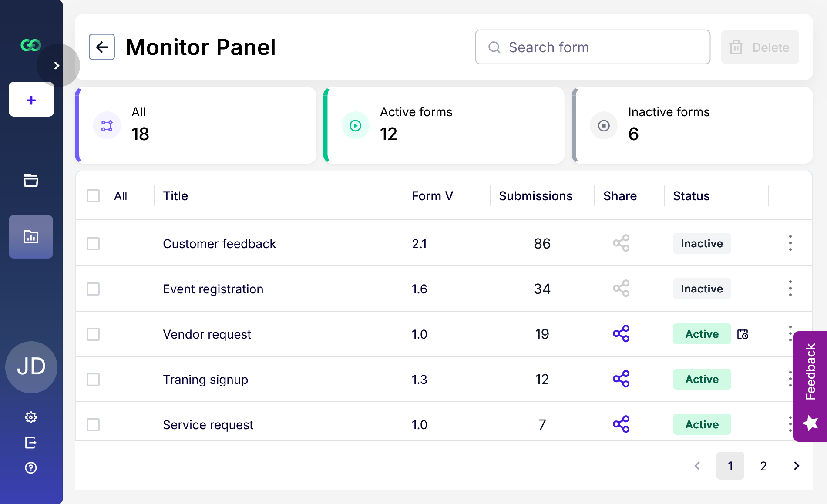
Task: Click the Delete button
Action: 760,47
